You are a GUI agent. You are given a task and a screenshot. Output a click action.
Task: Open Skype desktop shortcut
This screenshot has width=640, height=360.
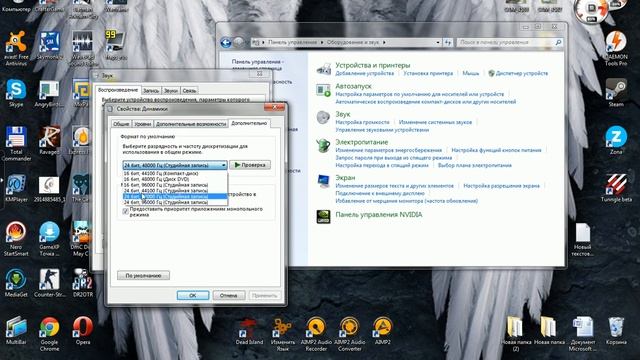[16, 93]
